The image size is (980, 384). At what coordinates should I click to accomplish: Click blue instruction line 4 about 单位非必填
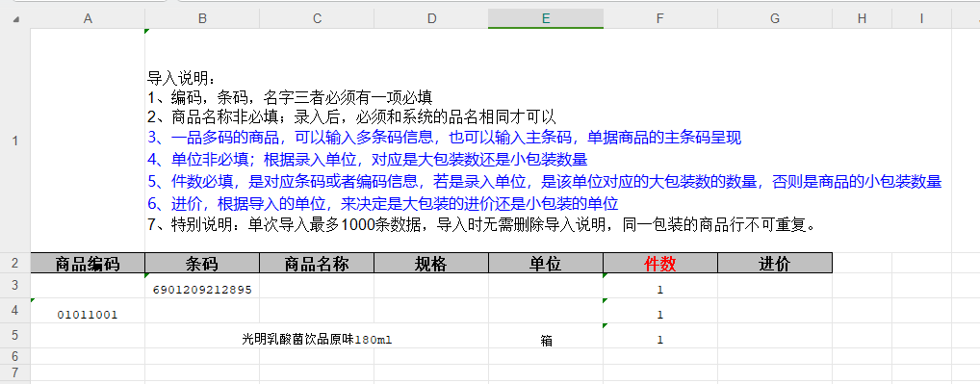[x=368, y=159]
